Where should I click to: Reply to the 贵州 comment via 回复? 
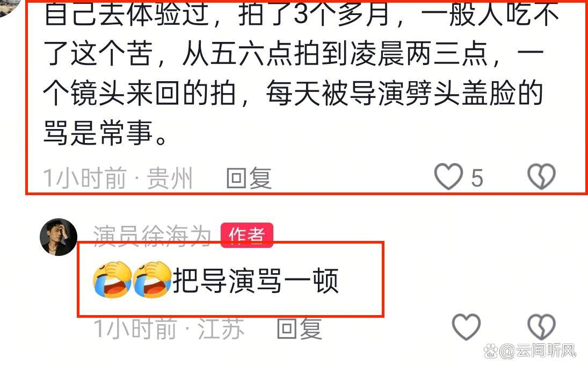249,178
